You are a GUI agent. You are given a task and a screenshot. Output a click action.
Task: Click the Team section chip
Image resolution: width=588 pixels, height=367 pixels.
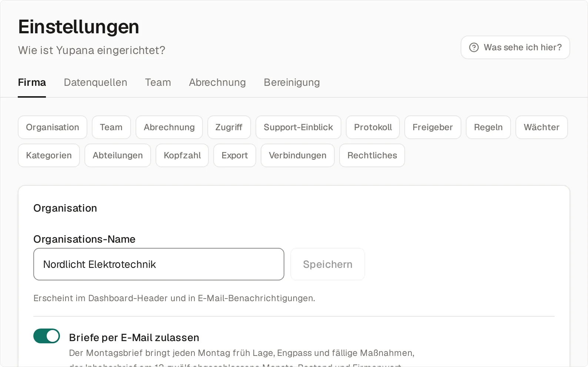tap(111, 127)
